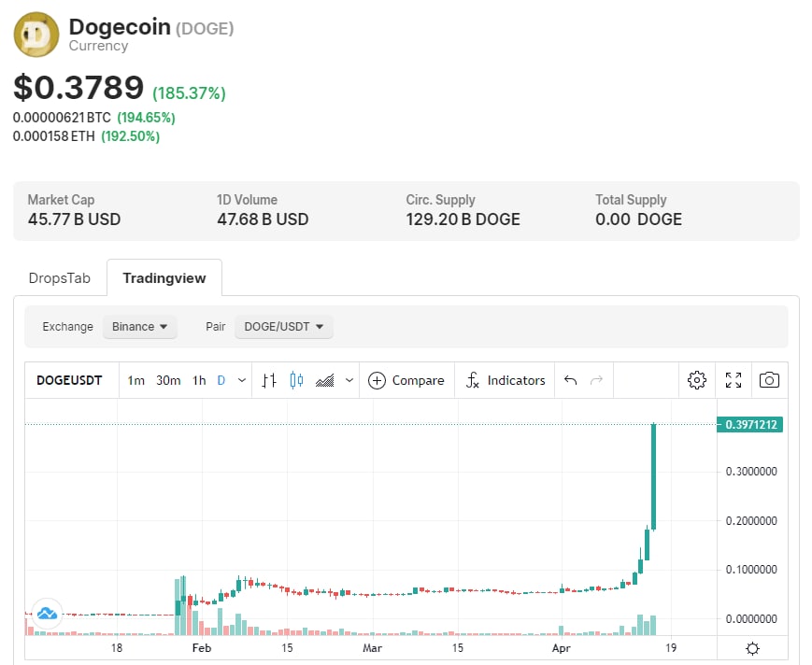
Task: Click the 0.2000000 price axis label
Action: coord(751,520)
